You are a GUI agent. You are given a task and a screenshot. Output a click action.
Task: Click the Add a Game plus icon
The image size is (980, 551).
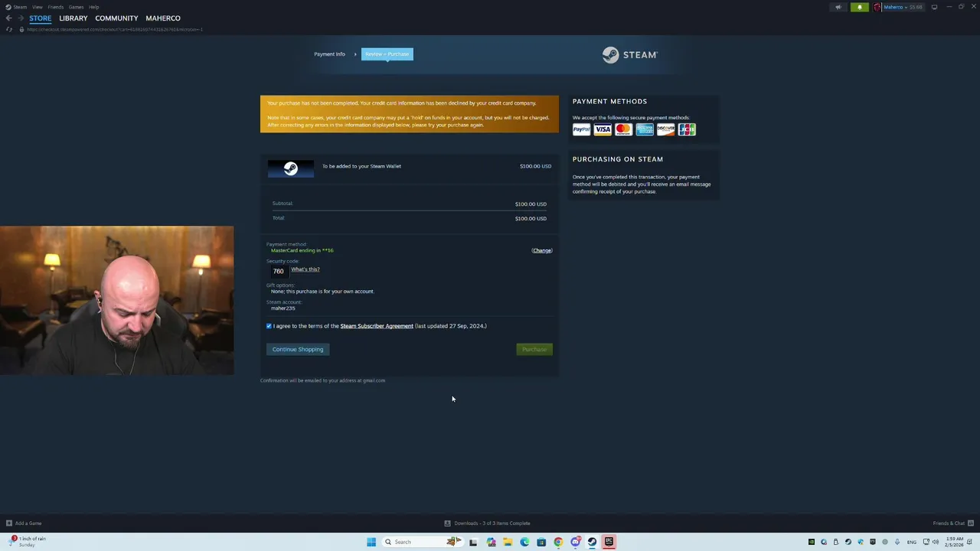click(x=9, y=523)
